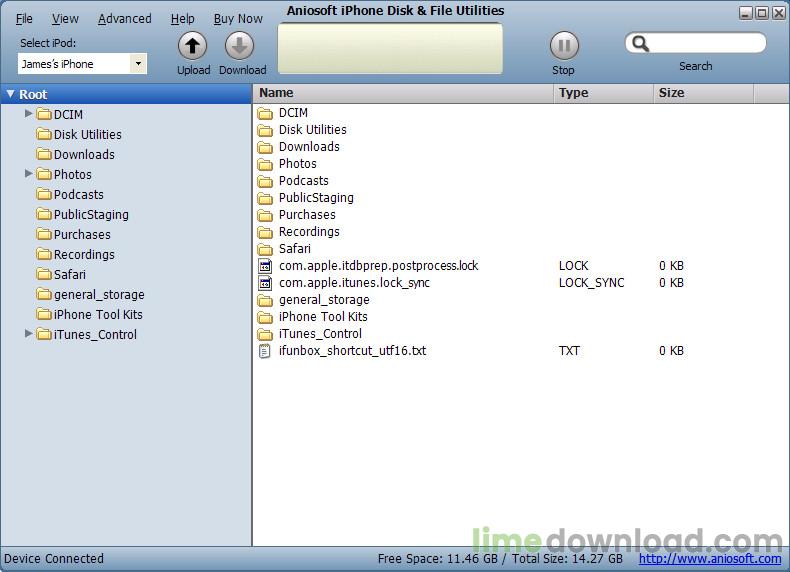Click the Device Connected status text

coord(54,559)
